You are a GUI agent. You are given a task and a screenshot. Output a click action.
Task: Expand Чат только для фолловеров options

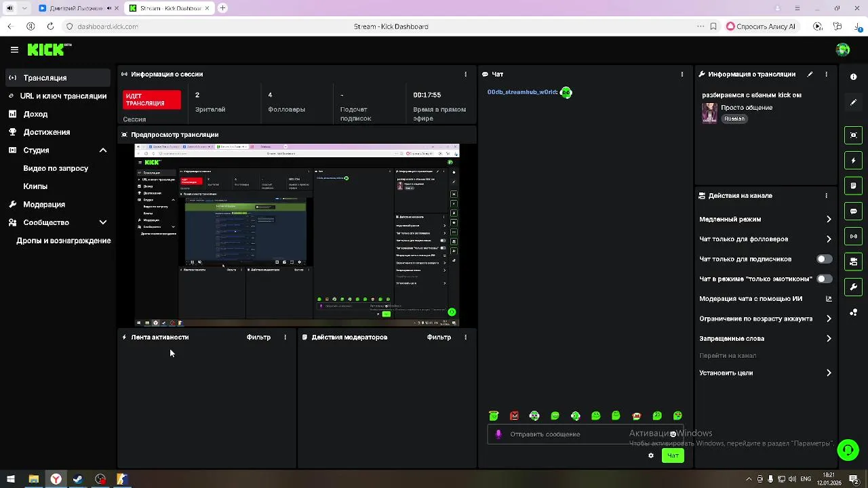point(766,239)
